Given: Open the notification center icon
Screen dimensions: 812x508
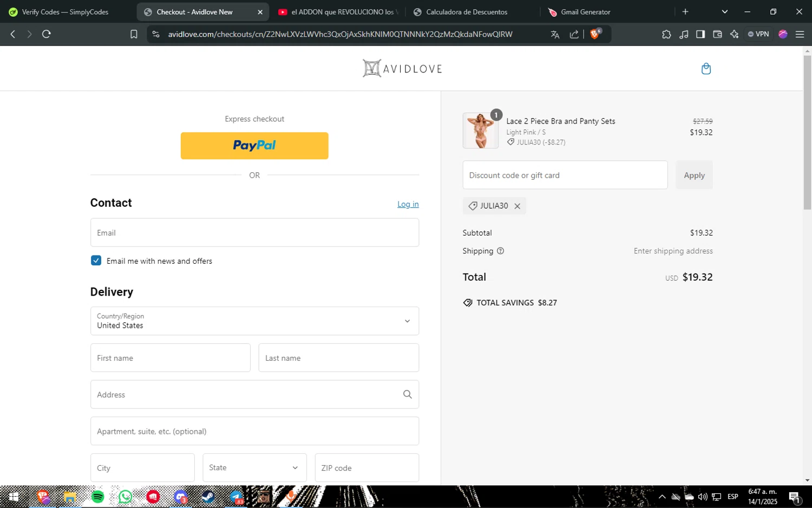Looking at the screenshot, I should [795, 497].
